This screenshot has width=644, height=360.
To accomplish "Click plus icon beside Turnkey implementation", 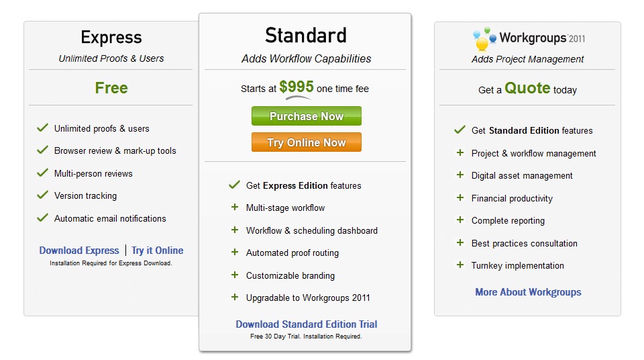I will click(x=460, y=265).
